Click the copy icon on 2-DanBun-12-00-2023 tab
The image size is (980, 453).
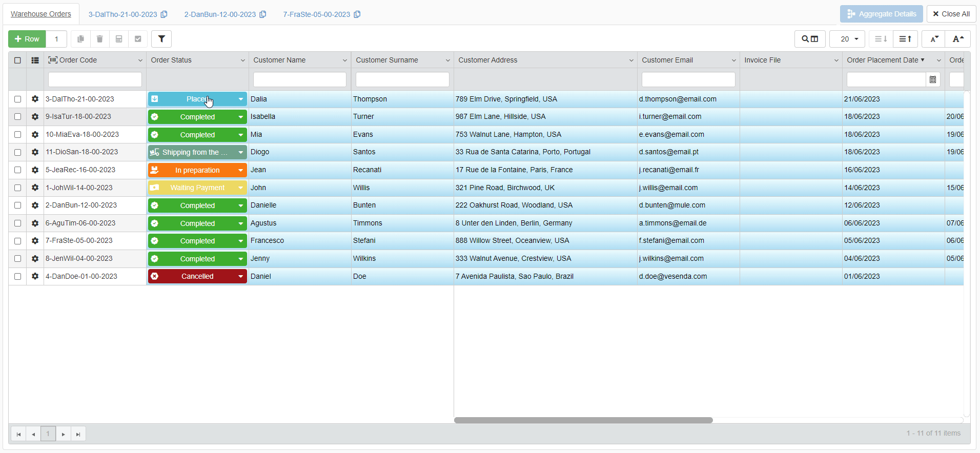pos(263,14)
